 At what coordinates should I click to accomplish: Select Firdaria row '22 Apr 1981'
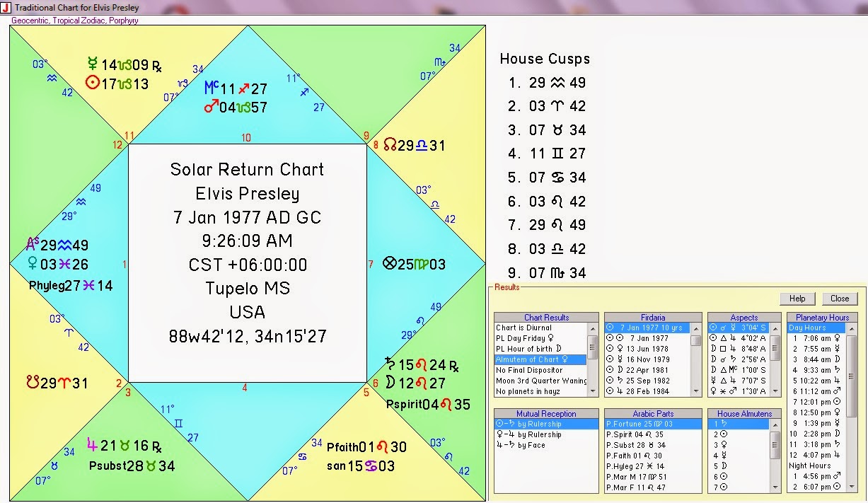647,371
